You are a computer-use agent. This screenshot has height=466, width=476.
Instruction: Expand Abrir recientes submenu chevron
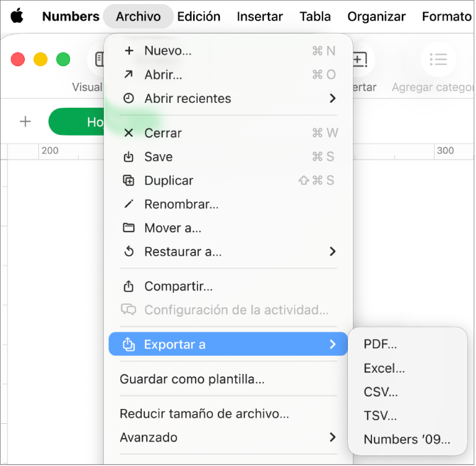point(333,98)
